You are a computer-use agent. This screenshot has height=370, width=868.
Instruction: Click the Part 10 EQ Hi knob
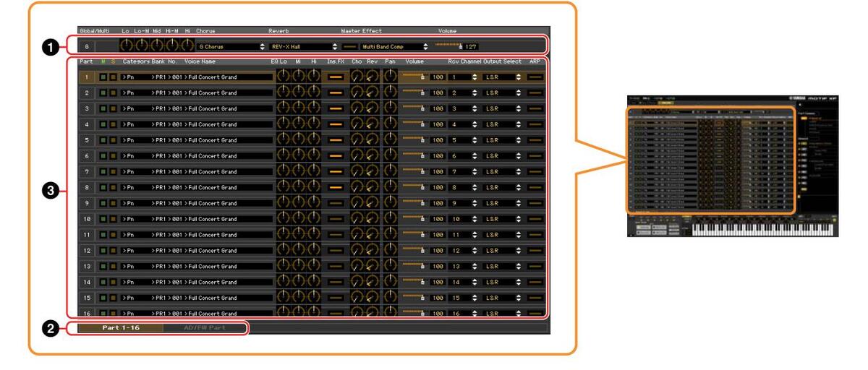point(314,219)
